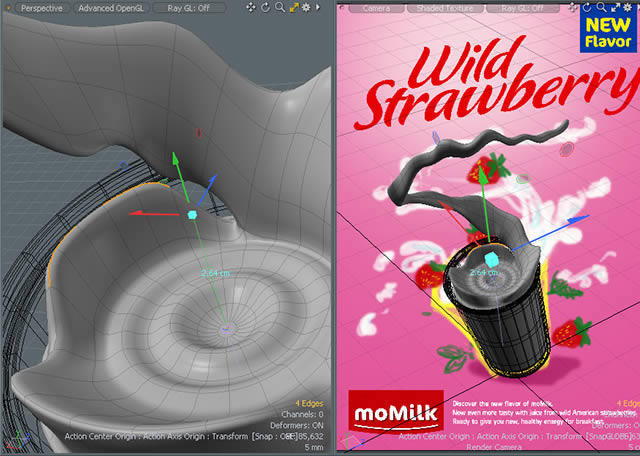
Task: Click the pan view icon in Camera viewport
Action: (573, 7)
